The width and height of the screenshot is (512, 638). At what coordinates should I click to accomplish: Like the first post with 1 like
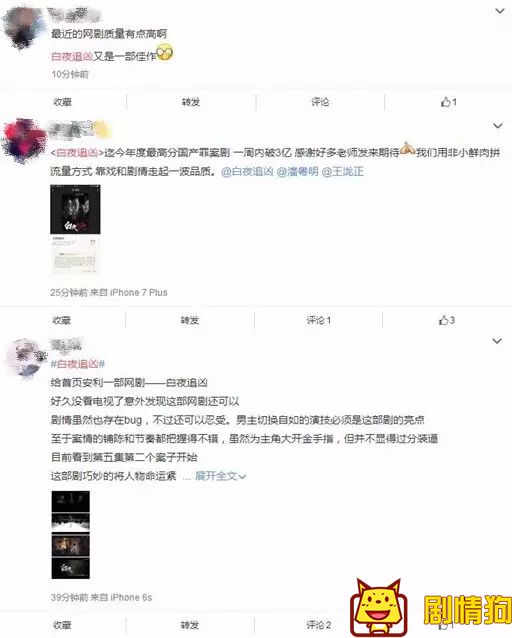coord(449,102)
